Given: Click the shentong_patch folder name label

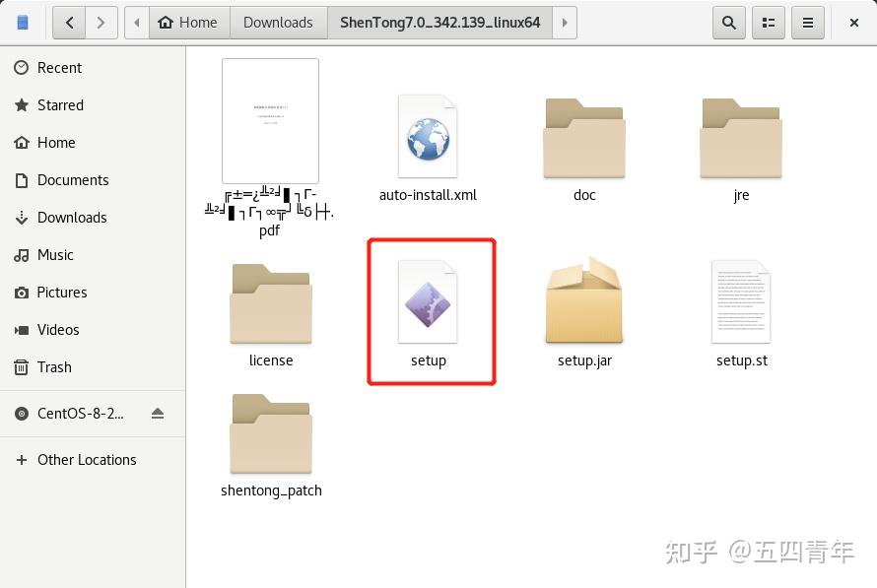Looking at the screenshot, I should point(271,490).
